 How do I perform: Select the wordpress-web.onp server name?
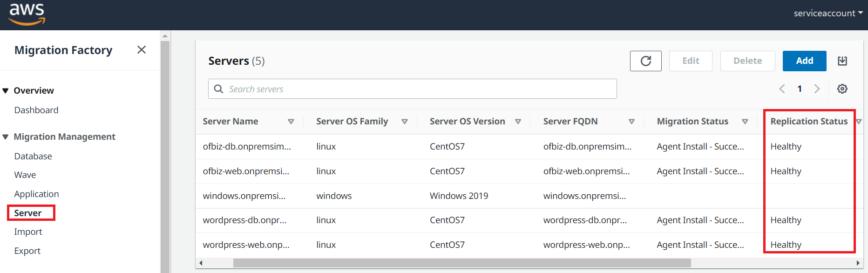click(x=246, y=245)
